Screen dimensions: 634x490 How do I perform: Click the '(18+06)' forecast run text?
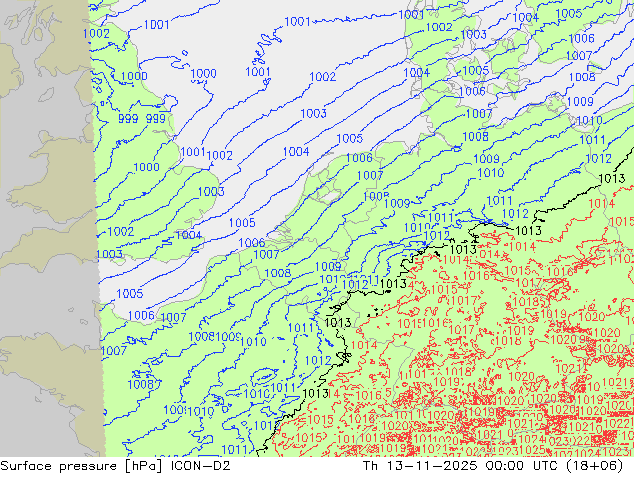tap(595, 466)
